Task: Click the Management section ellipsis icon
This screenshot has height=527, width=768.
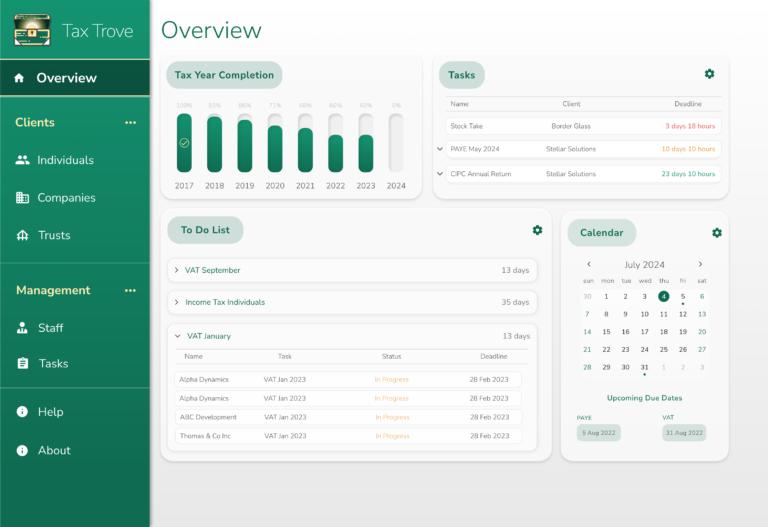Action: (130, 291)
